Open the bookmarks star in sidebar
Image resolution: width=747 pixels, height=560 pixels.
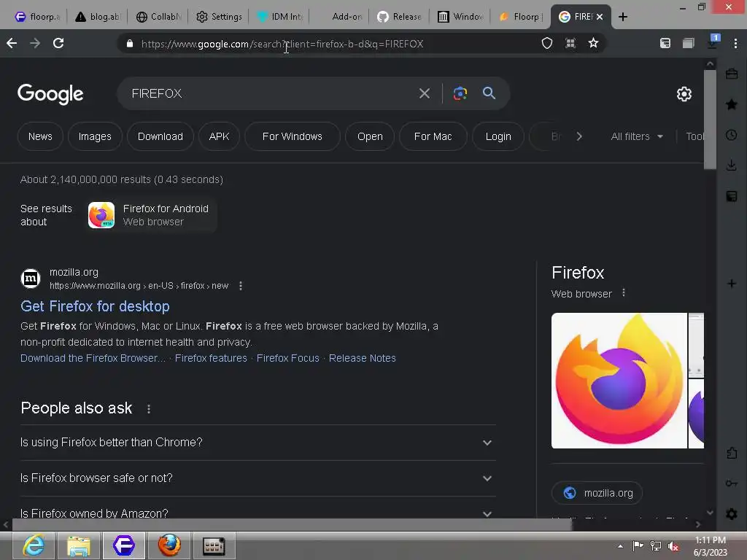click(732, 104)
